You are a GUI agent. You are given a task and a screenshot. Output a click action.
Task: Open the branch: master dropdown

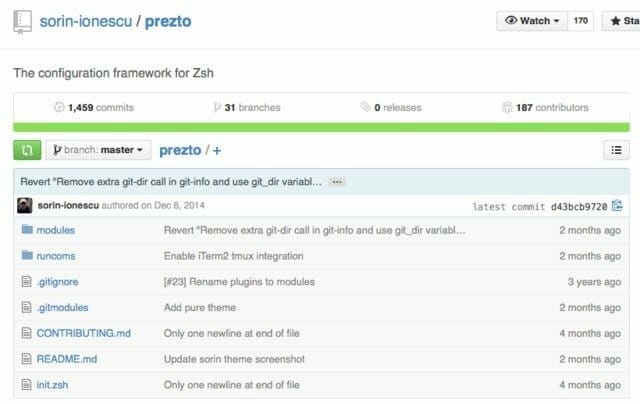[98, 150]
